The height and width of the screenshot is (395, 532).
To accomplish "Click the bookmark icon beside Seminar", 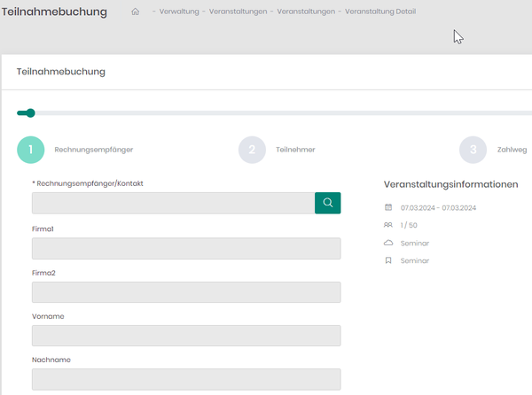I will 388,260.
